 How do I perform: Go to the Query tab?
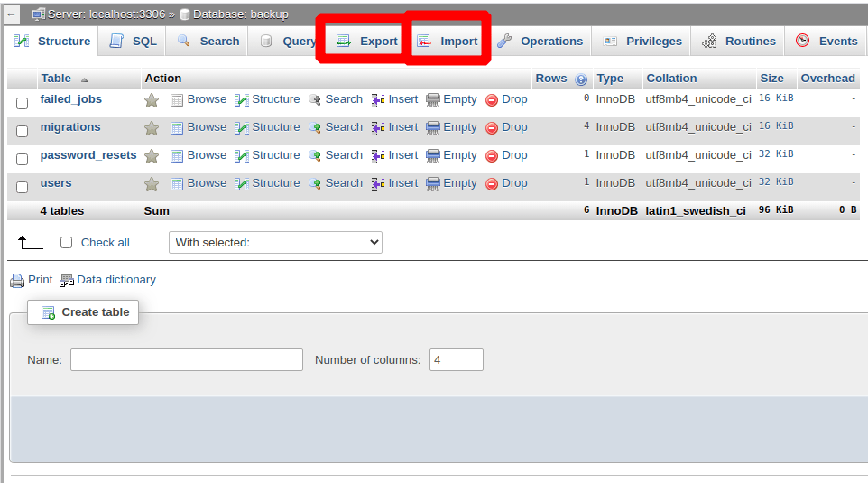pyautogui.click(x=287, y=41)
